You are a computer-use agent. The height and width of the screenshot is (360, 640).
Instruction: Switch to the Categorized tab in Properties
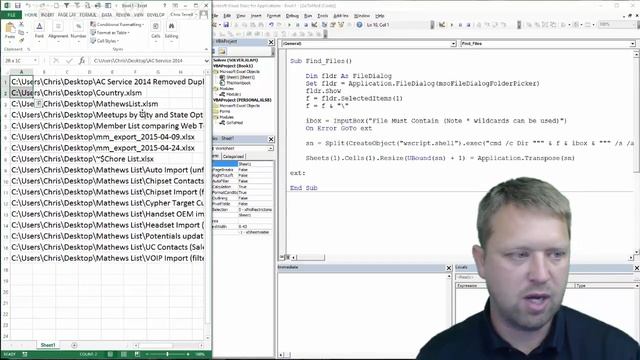[233, 156]
